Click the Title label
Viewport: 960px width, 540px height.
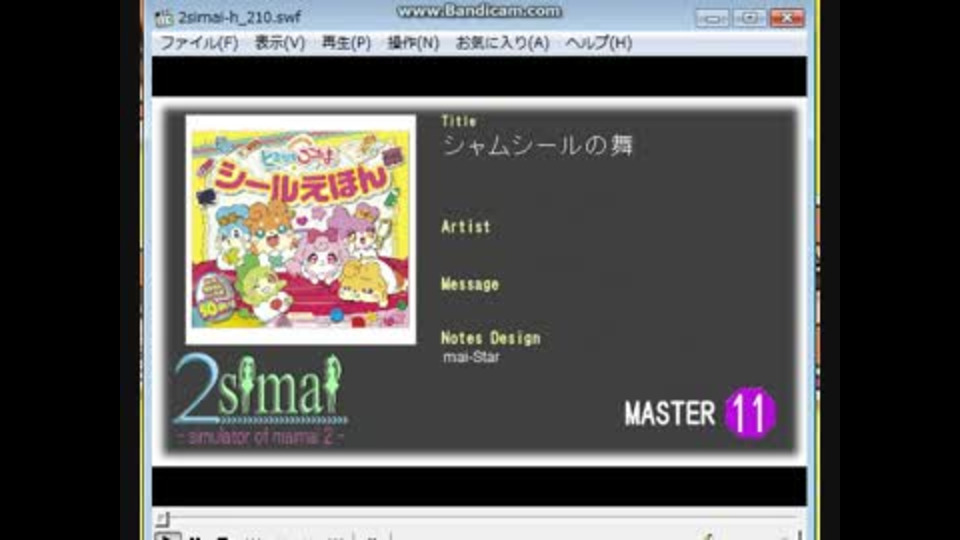tap(459, 121)
